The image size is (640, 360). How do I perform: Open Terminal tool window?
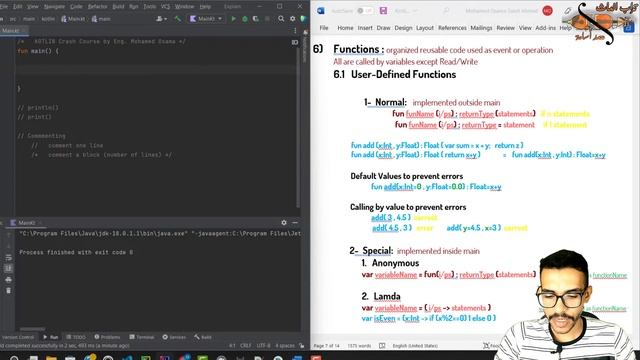142,337
